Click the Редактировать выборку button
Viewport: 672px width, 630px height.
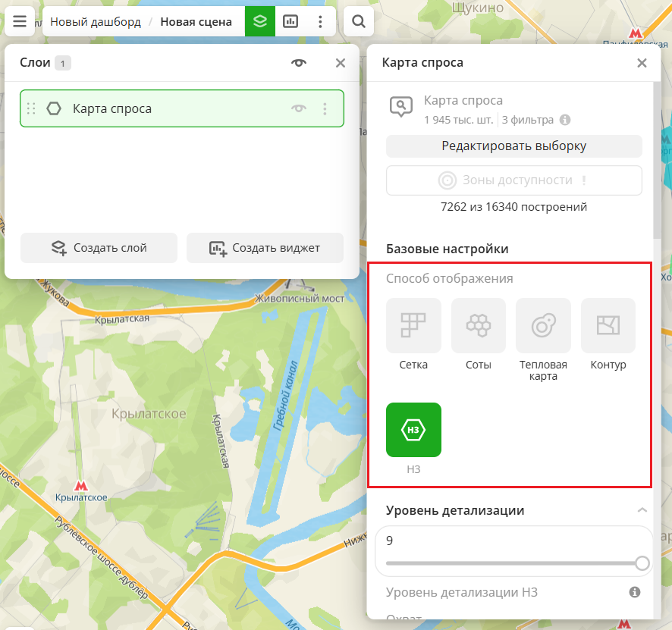click(x=513, y=146)
